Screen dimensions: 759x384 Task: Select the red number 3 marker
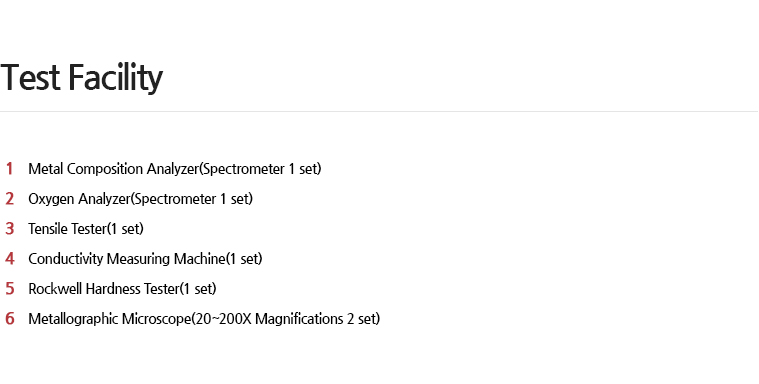tap(10, 229)
